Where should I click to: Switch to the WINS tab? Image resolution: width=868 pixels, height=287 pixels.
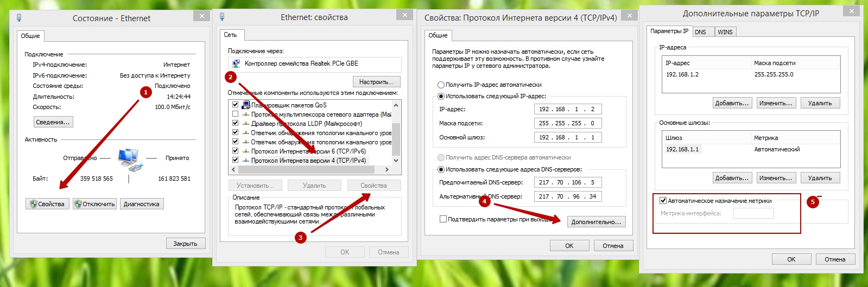click(725, 32)
